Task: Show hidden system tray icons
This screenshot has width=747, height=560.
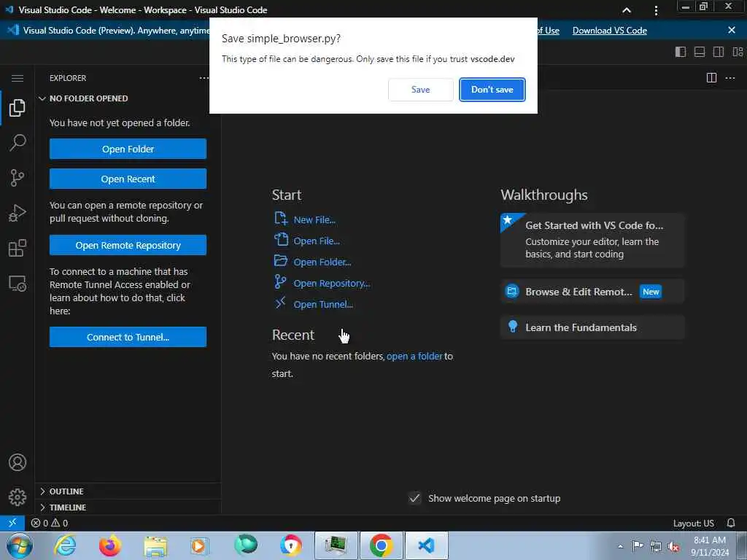Action: 620,547
